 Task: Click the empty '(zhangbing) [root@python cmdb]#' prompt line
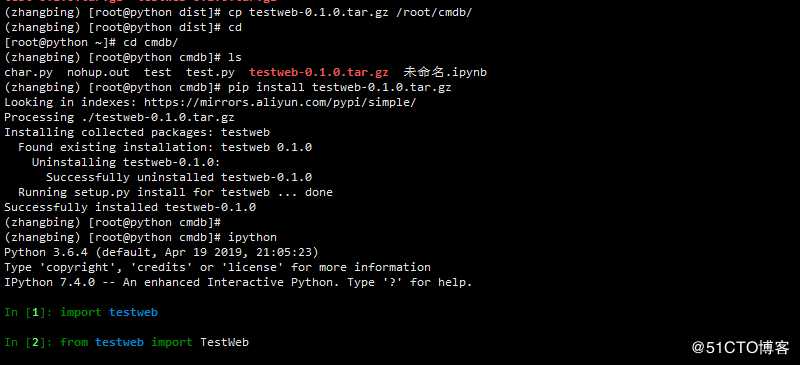(x=112, y=223)
